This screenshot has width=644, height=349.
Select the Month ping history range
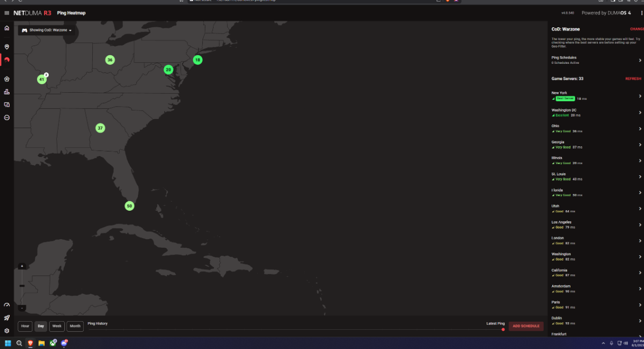pos(75,326)
